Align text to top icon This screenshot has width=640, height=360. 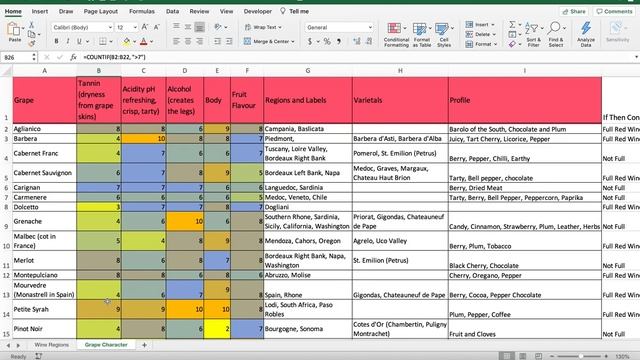click(176, 27)
